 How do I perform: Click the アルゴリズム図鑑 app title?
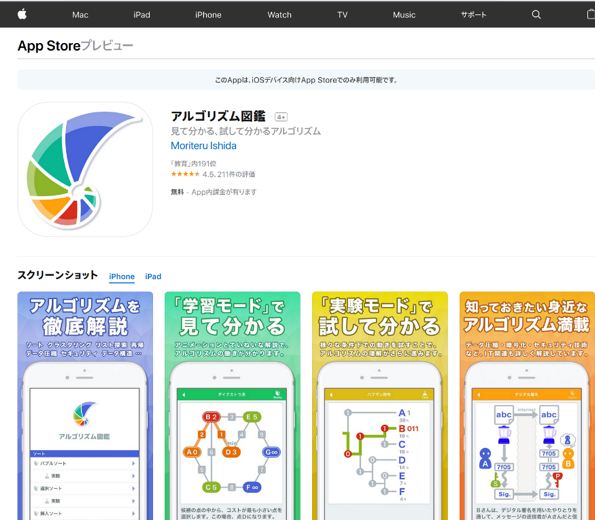(x=218, y=116)
